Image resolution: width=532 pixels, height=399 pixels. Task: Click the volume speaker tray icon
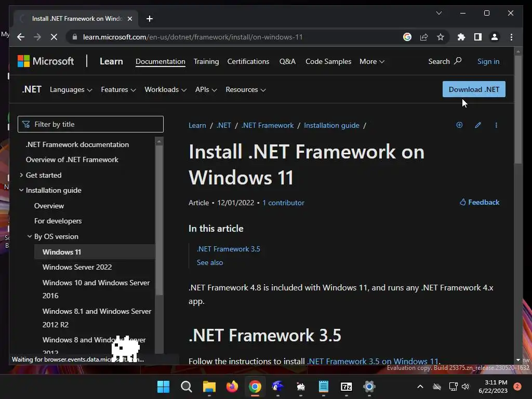coord(465,387)
